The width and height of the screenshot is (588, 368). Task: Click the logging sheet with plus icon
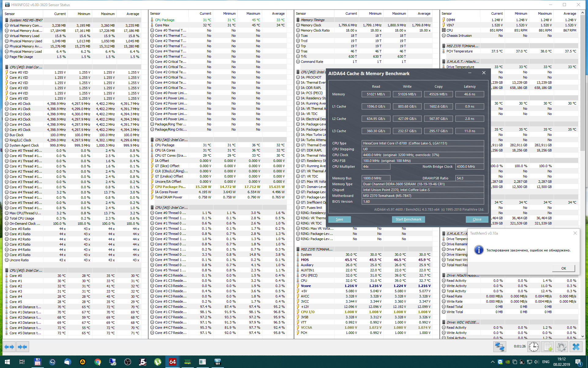click(x=548, y=347)
